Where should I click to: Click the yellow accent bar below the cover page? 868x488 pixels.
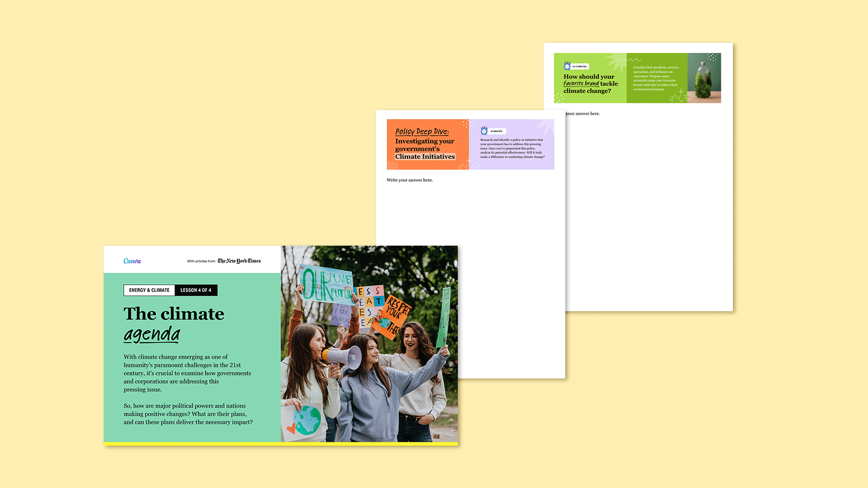[280, 445]
